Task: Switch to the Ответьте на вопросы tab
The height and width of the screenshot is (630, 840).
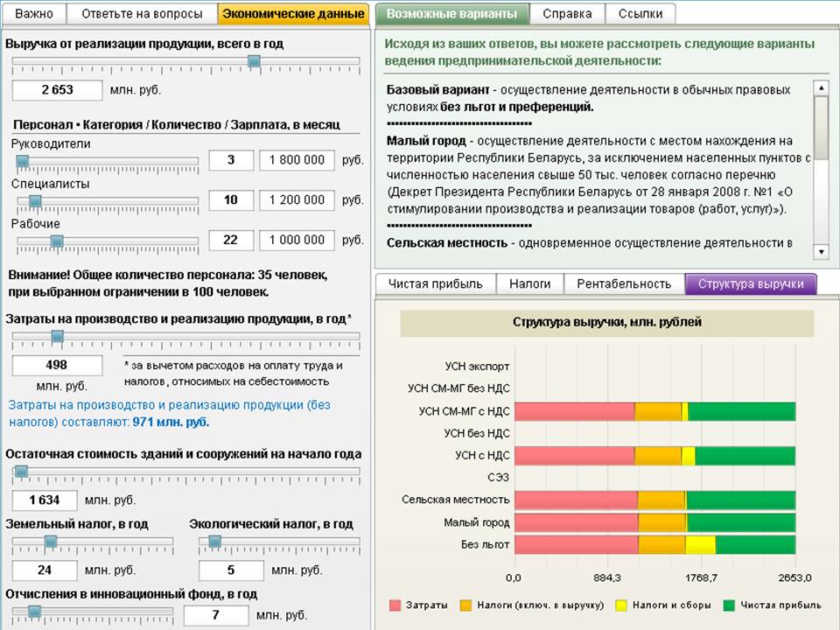Action: [x=142, y=14]
